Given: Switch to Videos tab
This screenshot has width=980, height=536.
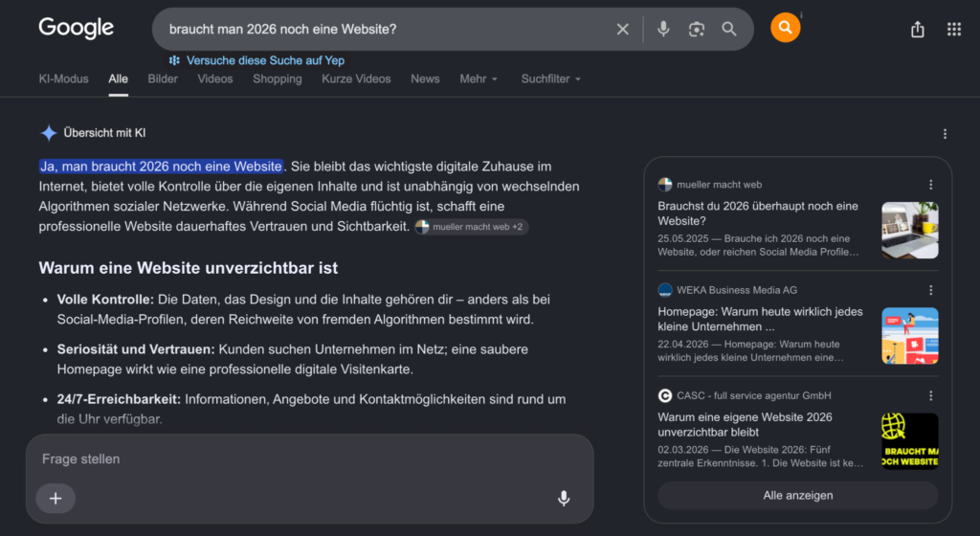Looking at the screenshot, I should [215, 78].
